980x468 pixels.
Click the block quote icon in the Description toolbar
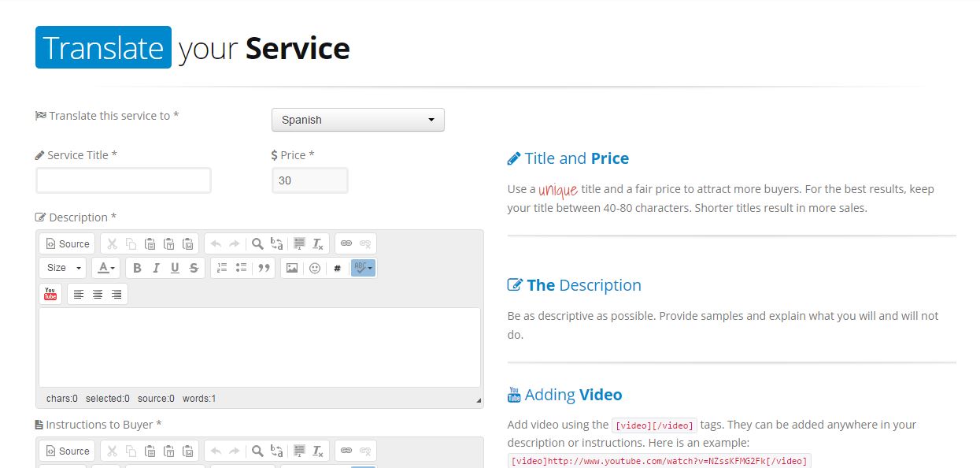(264, 268)
